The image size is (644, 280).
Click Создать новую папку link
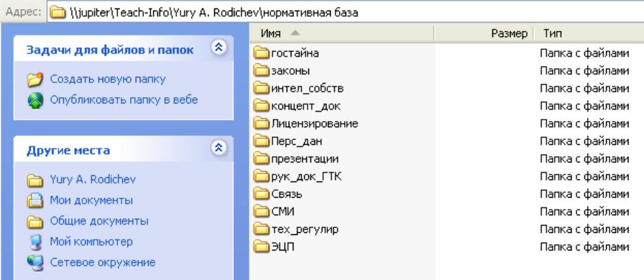tap(107, 79)
